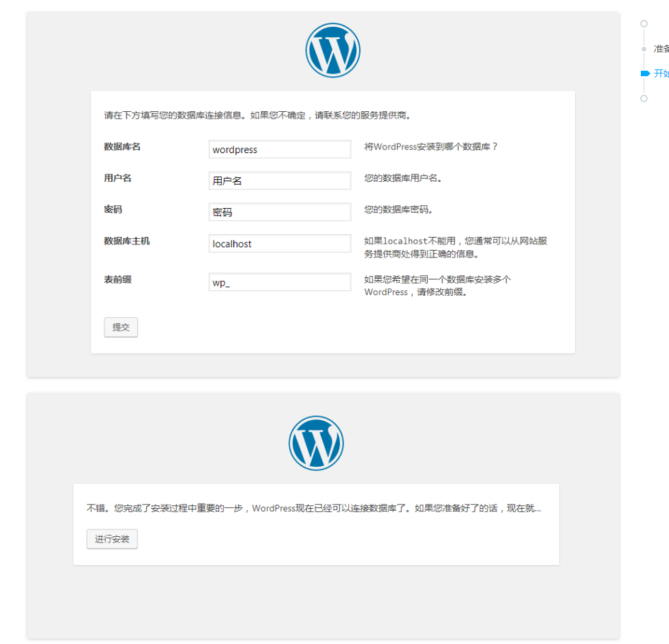
Task: Click the 不错 success message text
Action: tap(313, 509)
